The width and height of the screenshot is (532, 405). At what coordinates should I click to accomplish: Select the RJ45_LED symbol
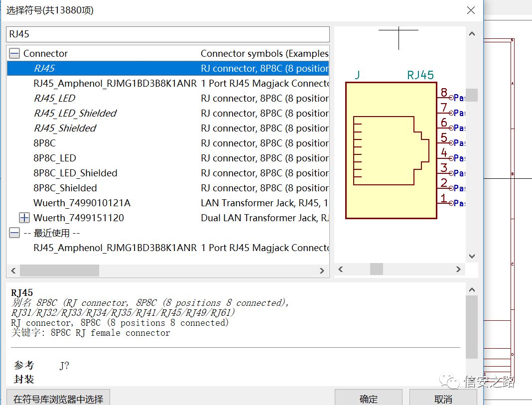click(x=54, y=98)
